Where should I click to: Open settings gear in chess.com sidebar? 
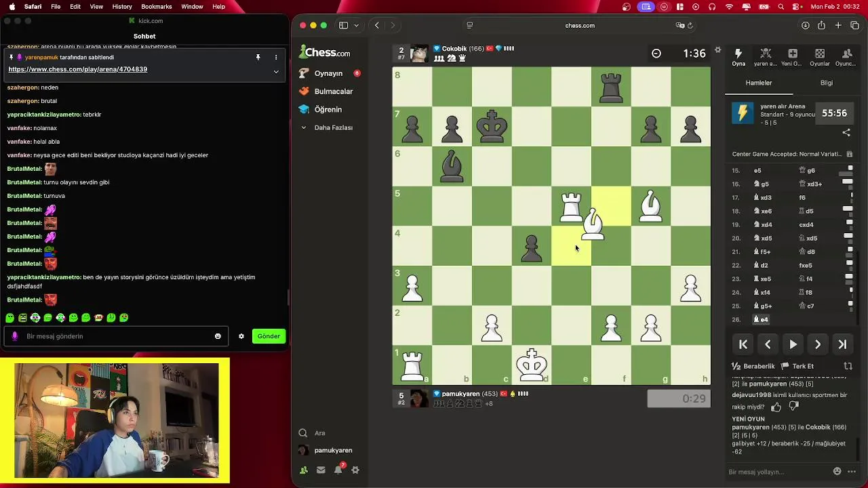(x=355, y=470)
